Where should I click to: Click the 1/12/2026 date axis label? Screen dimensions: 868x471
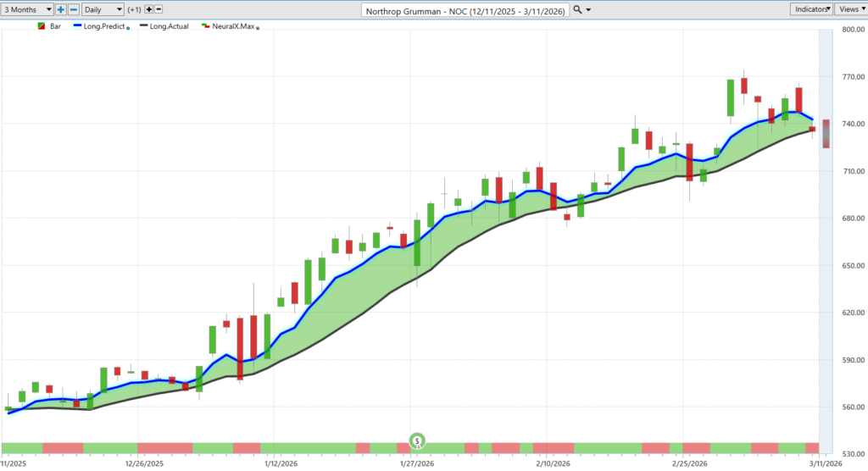pyautogui.click(x=281, y=463)
